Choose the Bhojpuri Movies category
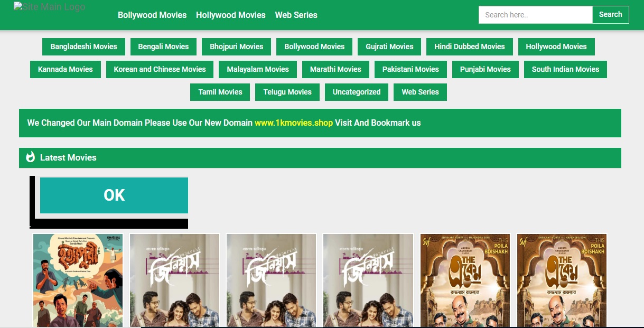644x328 pixels. click(236, 46)
